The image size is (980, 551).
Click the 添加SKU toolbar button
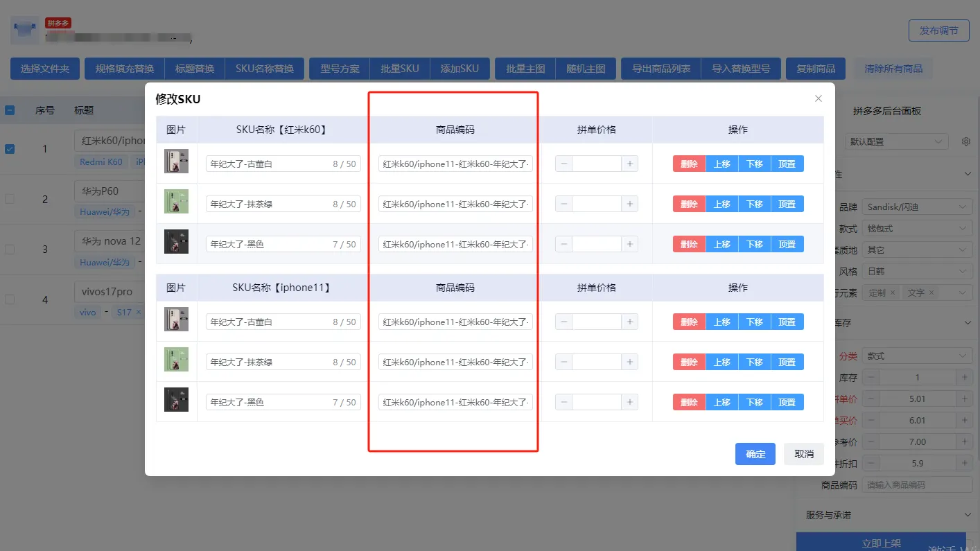(x=460, y=69)
